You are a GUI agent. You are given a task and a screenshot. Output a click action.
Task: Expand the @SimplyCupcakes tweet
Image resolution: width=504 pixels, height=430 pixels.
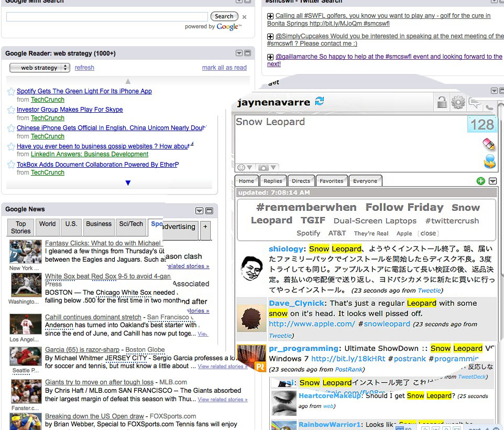(x=270, y=37)
